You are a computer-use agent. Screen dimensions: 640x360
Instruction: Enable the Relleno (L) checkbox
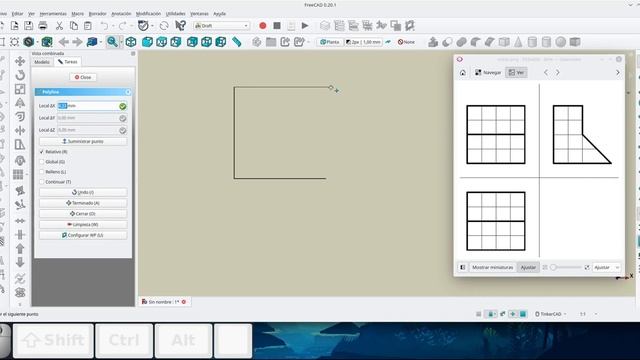click(42, 172)
